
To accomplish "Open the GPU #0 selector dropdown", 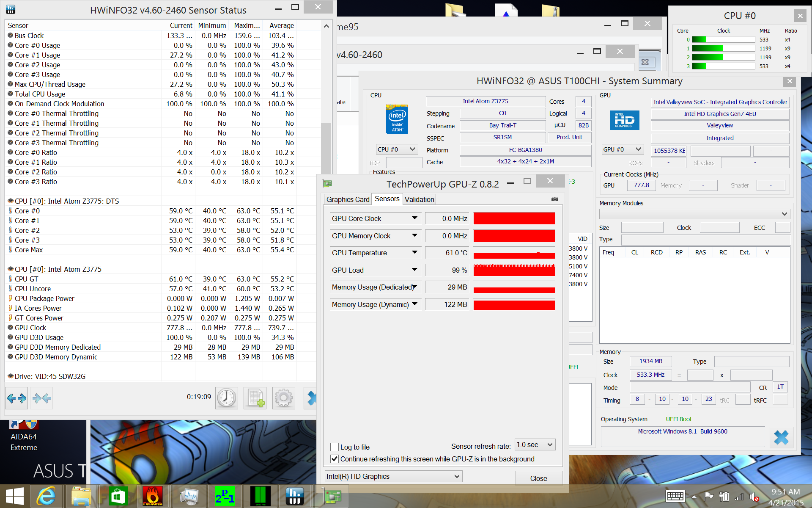I will [623, 149].
